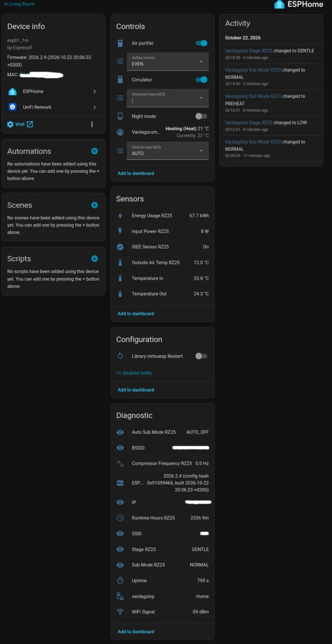Click the ESPHome logo icon in header
Screen dimensions: 332x644
pyautogui.click(x=279, y=4)
